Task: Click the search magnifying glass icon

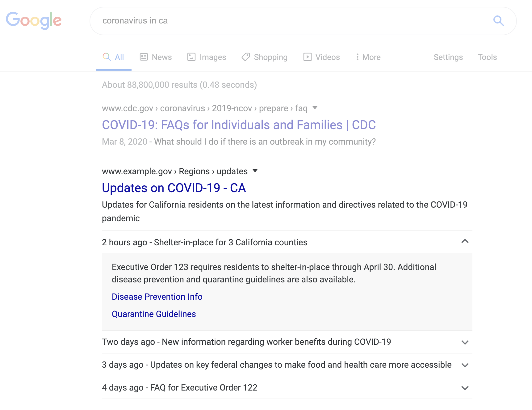Action: click(498, 21)
